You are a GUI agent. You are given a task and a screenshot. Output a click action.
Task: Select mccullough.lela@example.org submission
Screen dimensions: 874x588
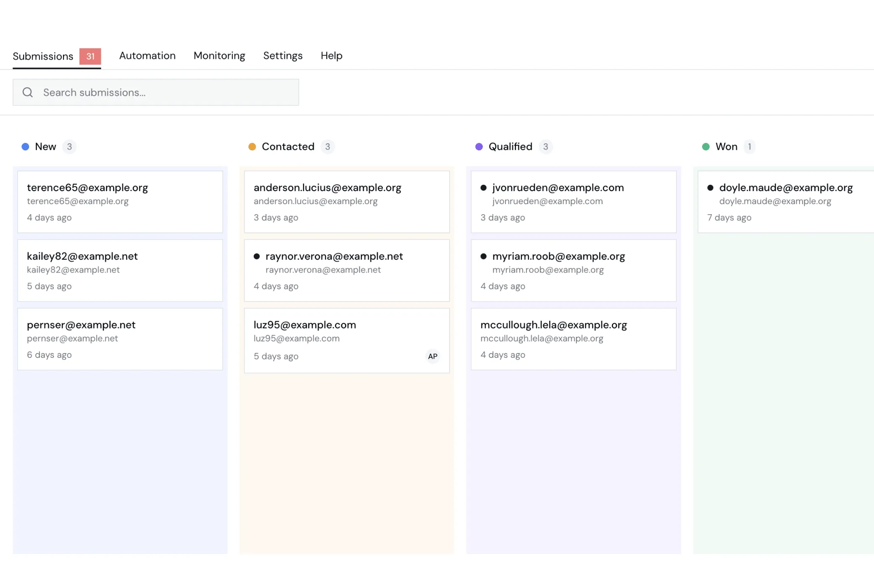574,339
